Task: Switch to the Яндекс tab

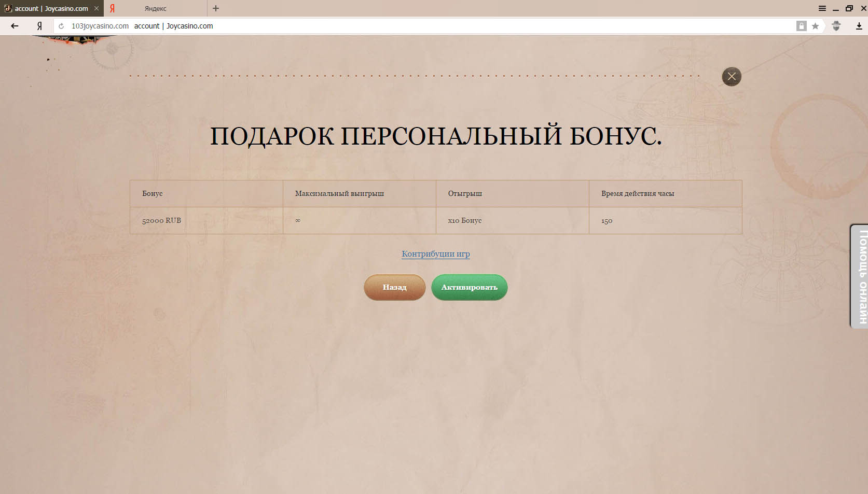Action: (155, 8)
